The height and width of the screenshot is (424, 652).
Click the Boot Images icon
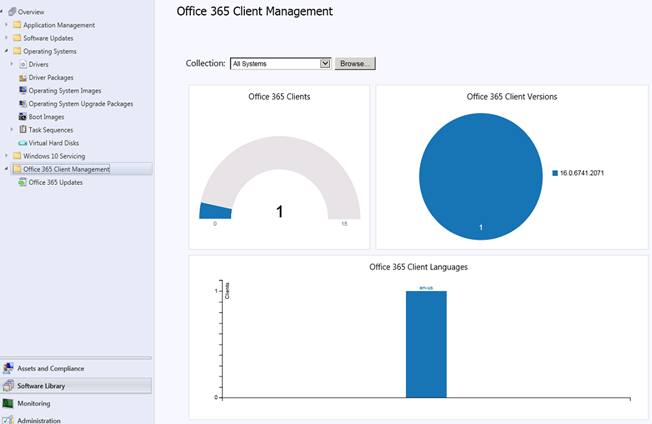click(23, 116)
